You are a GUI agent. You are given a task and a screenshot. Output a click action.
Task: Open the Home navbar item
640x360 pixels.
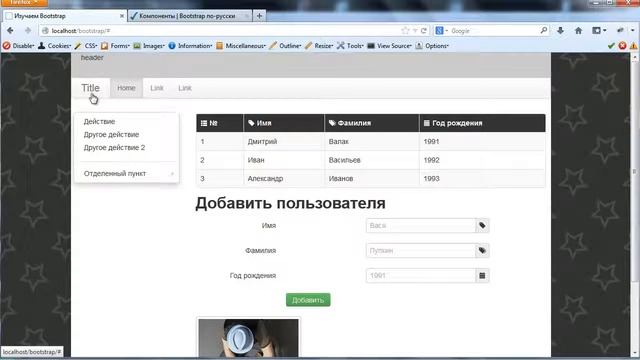pos(126,88)
